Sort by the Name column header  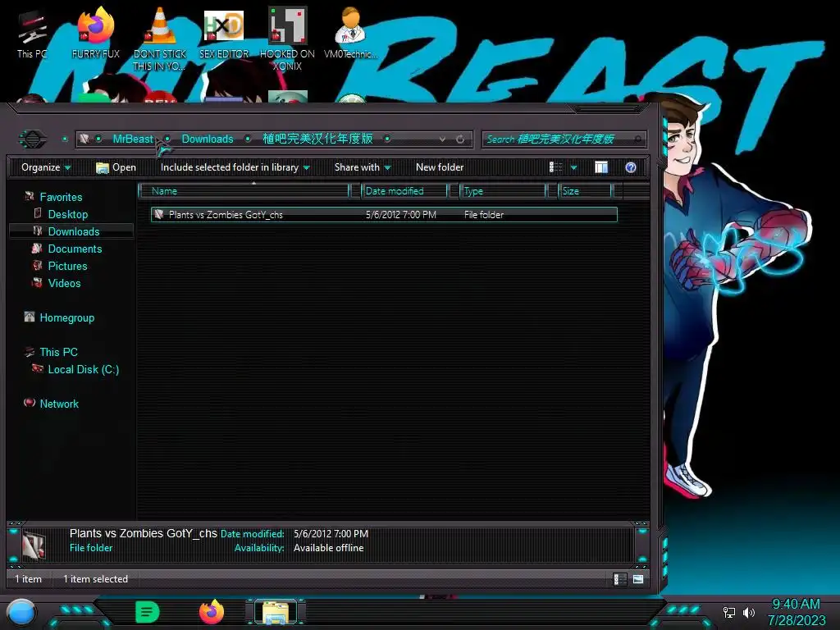point(244,190)
